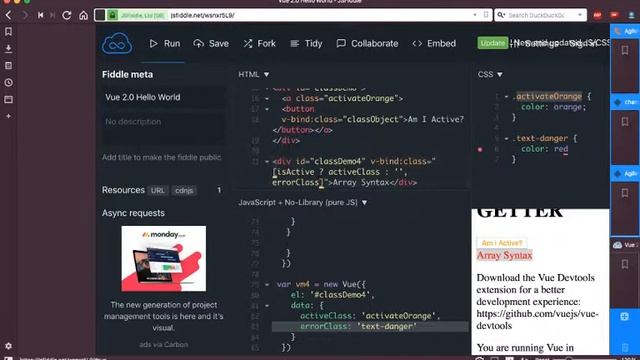
Task: Click the JSFiddle cloud logo
Action: pos(117,43)
